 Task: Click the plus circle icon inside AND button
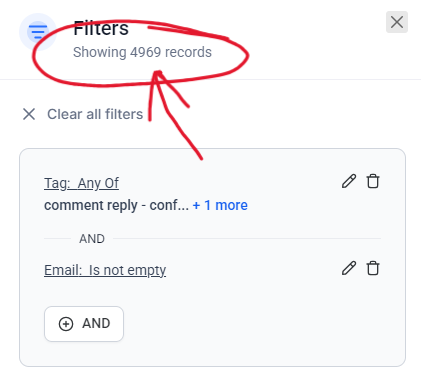click(66, 324)
